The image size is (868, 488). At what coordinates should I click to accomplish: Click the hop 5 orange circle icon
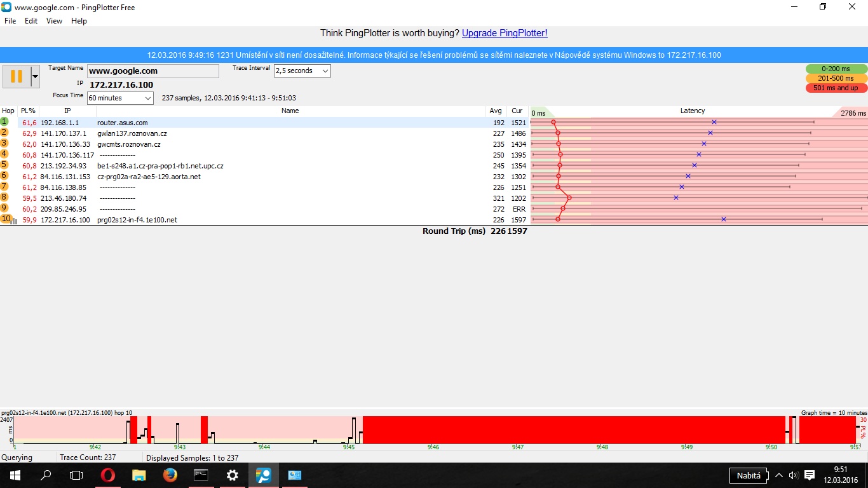pyautogui.click(x=4, y=165)
